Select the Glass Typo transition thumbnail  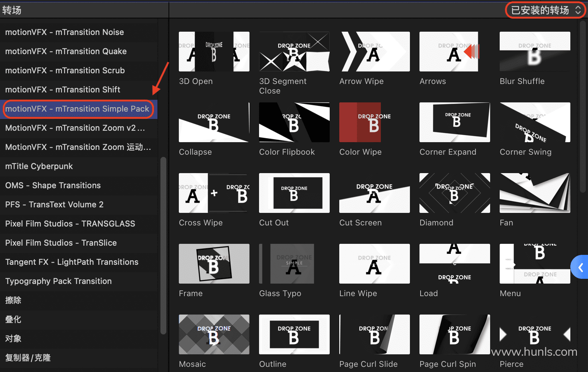pyautogui.click(x=294, y=264)
